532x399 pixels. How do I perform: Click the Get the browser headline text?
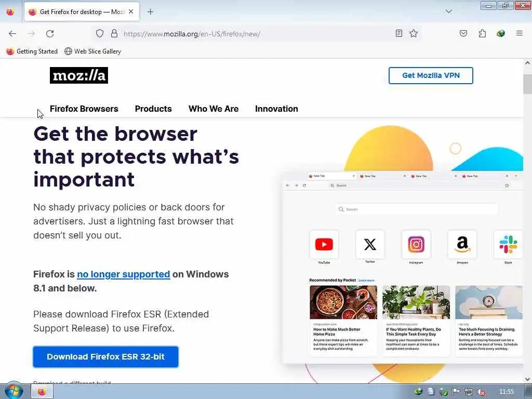(136, 157)
